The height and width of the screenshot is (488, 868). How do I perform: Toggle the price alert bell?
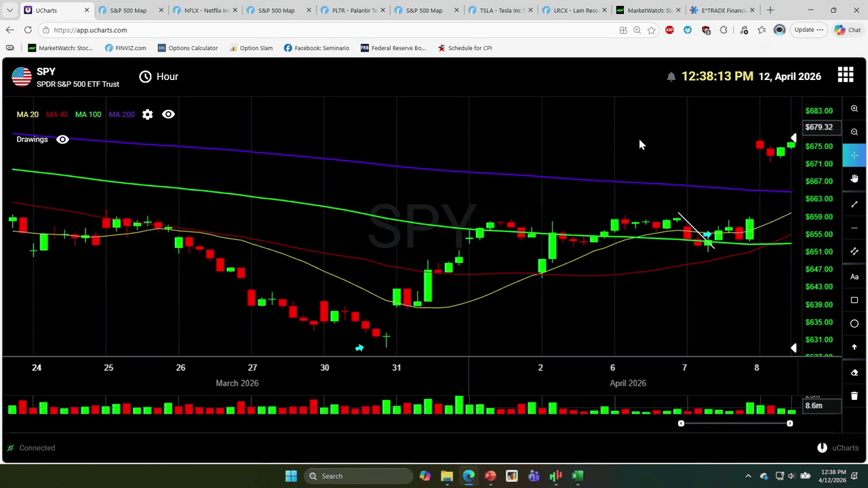(671, 77)
